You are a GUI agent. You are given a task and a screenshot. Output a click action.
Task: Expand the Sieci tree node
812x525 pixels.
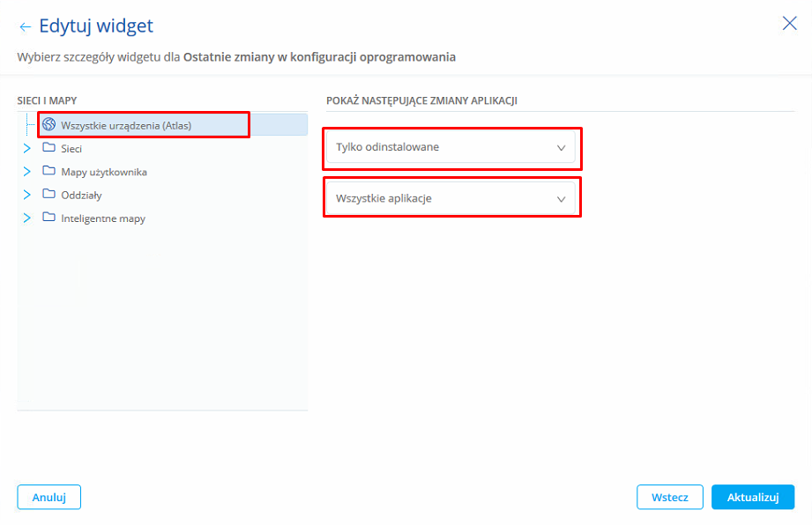pos(26,149)
